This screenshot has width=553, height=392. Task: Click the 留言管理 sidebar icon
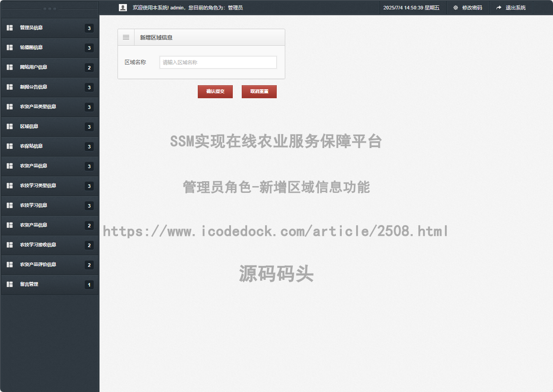coord(9,284)
